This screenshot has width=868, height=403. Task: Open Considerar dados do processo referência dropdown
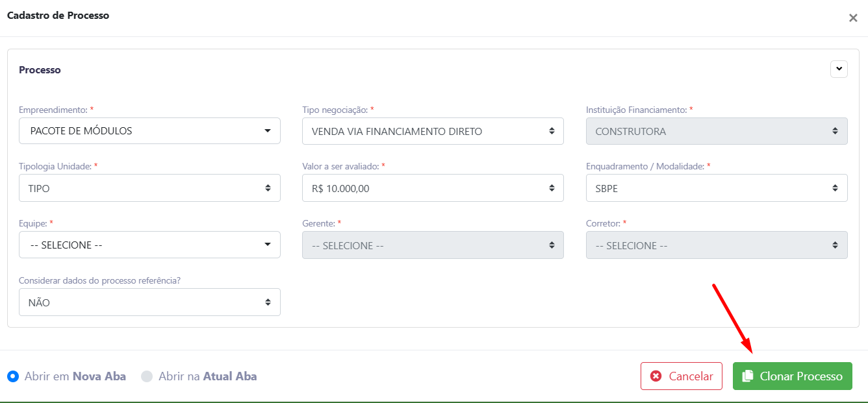(x=149, y=302)
